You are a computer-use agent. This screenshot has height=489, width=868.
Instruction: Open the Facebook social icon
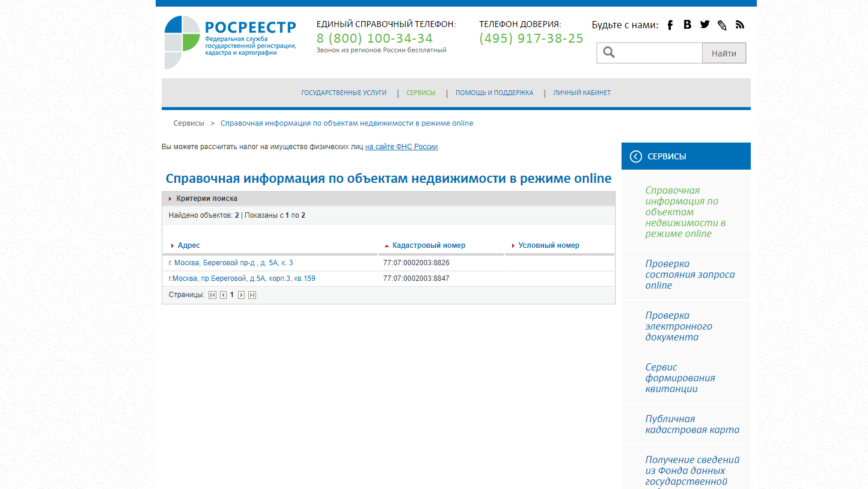coord(670,25)
